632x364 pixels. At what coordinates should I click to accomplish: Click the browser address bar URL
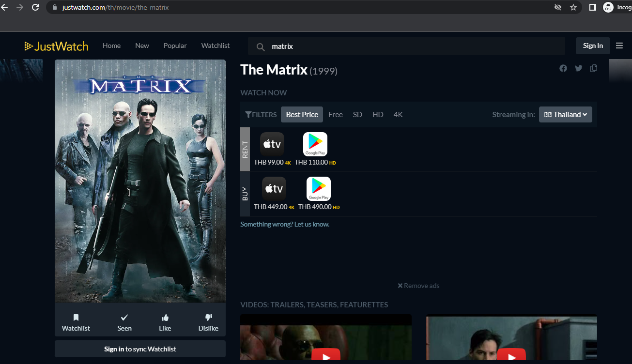116,7
